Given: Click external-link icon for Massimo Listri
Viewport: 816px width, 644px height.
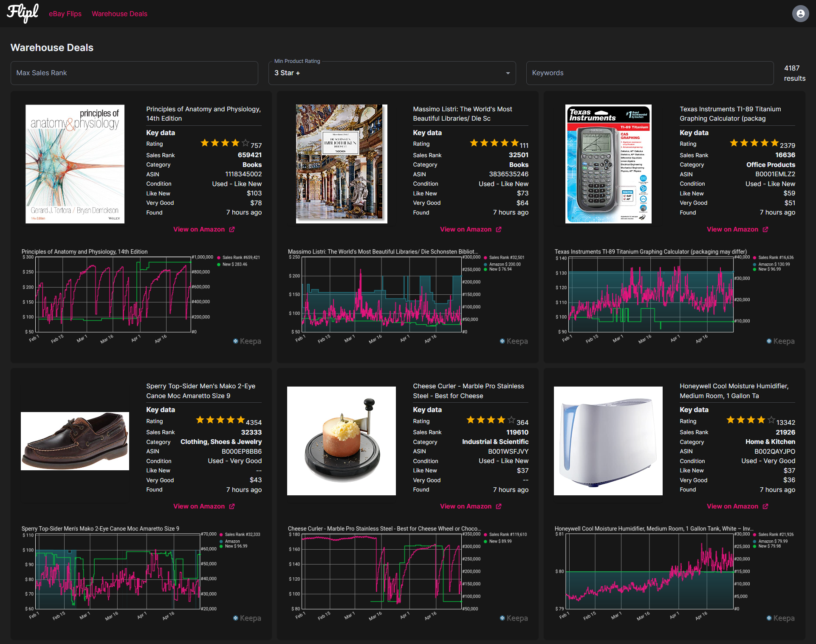Looking at the screenshot, I should click(499, 229).
